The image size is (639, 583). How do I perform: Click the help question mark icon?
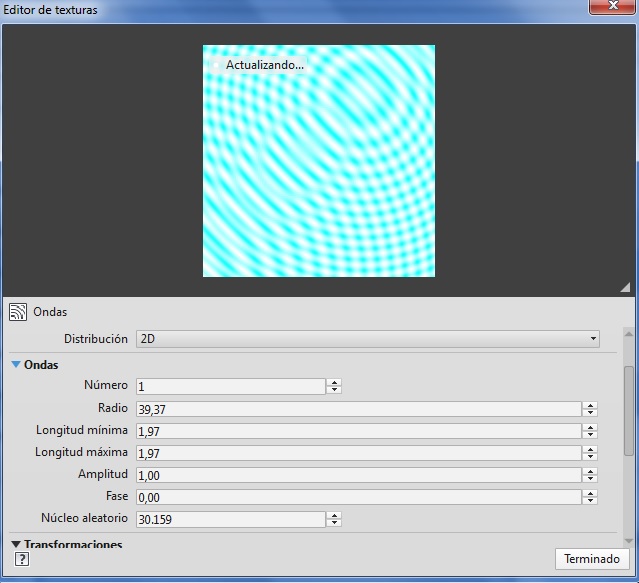click(21, 560)
